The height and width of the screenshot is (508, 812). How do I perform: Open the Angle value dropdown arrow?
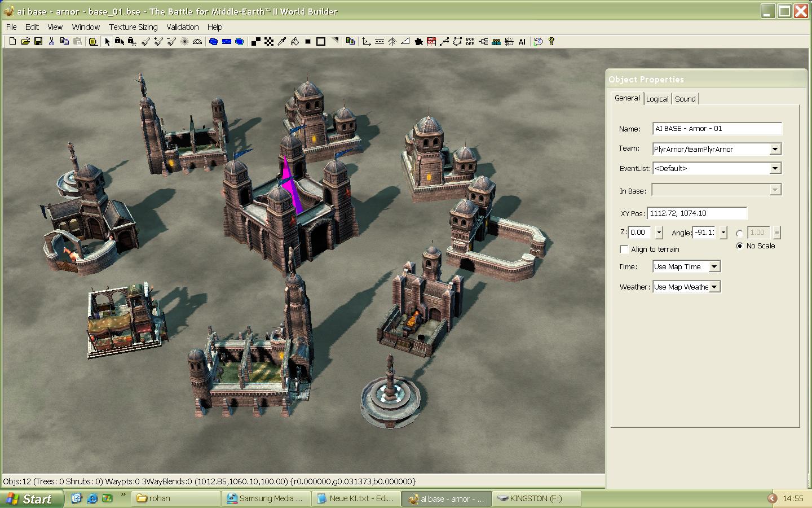click(723, 233)
